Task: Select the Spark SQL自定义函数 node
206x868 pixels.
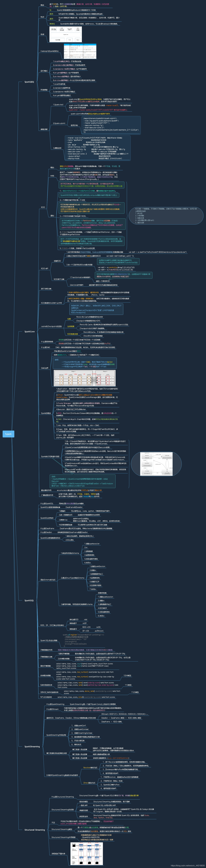Action: 49,641
